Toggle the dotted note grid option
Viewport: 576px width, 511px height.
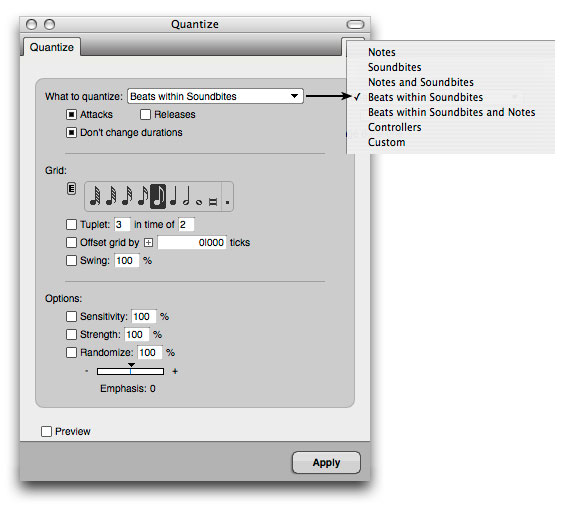pos(227,202)
